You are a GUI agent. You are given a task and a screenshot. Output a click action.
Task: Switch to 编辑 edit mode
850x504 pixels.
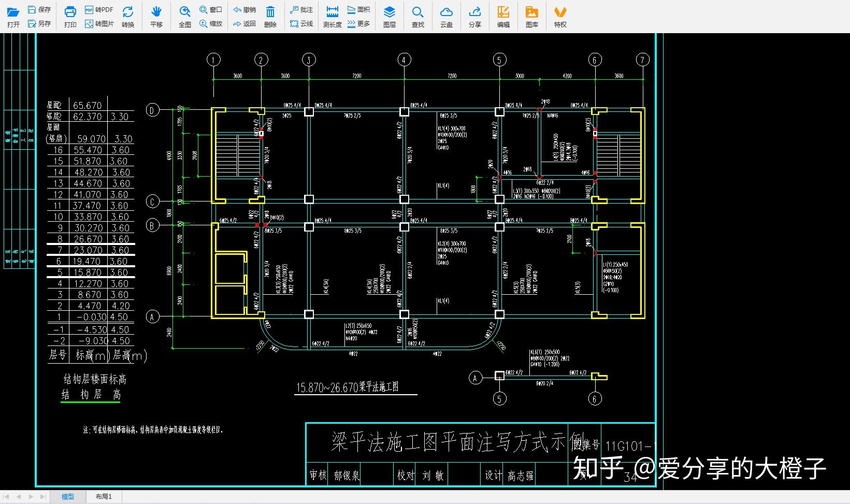click(x=503, y=17)
